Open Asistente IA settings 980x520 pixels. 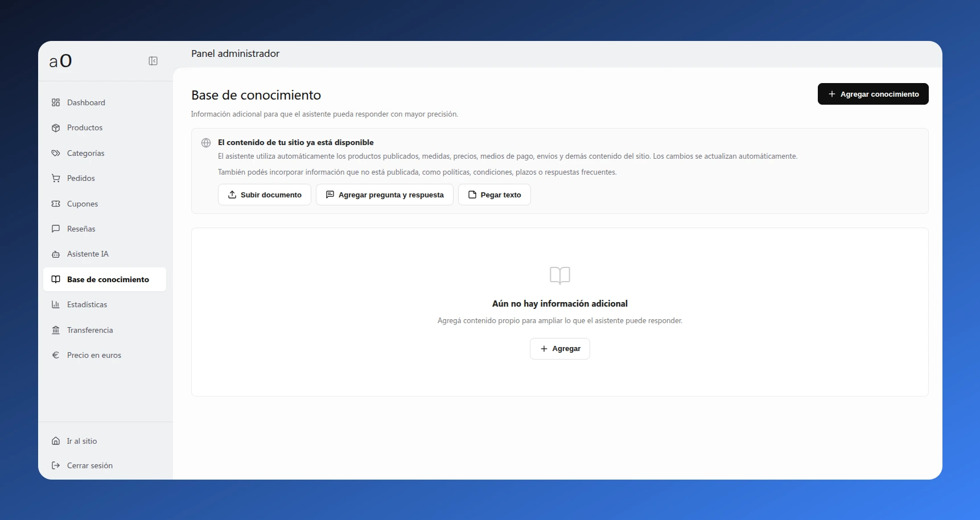pyautogui.click(x=105, y=254)
